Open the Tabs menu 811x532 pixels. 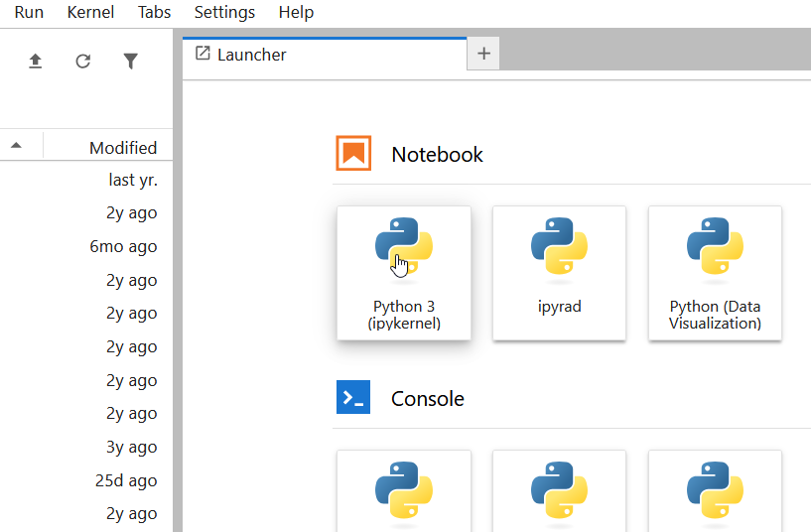click(x=154, y=12)
